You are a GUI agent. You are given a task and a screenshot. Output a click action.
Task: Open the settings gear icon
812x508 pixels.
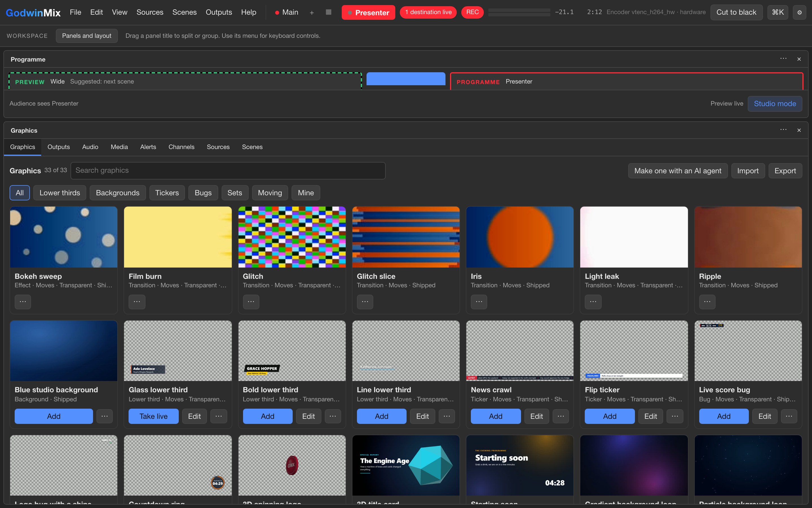click(x=799, y=12)
